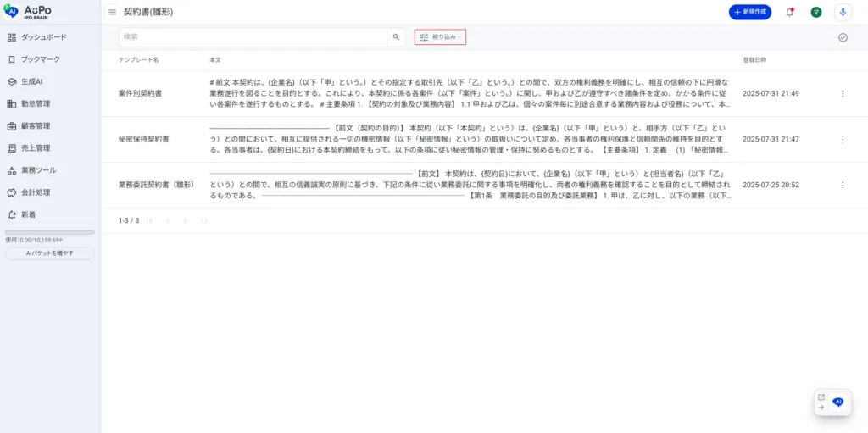Image resolution: width=868 pixels, height=433 pixels.
Task: Go to last page of pagination
Action: pyautogui.click(x=203, y=220)
